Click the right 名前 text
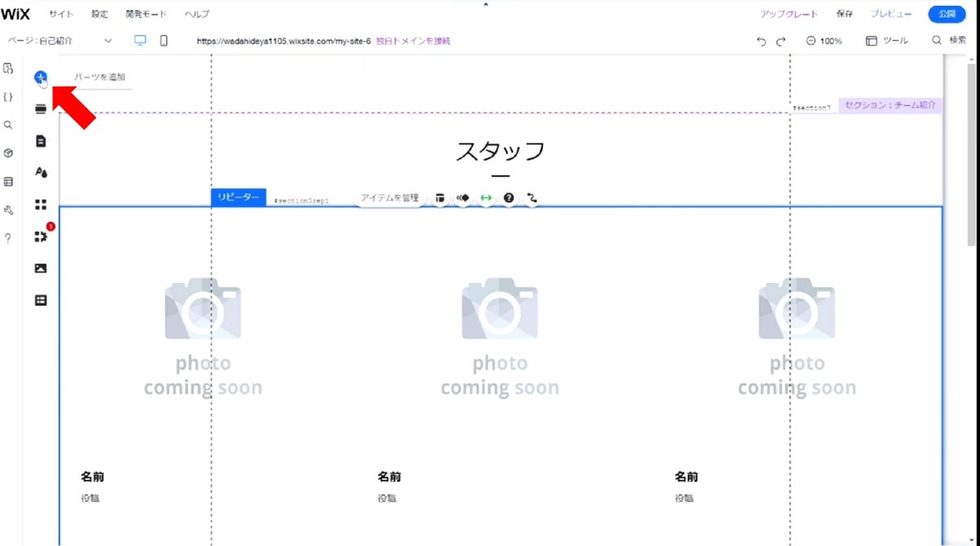The width and height of the screenshot is (980, 546). 687,477
